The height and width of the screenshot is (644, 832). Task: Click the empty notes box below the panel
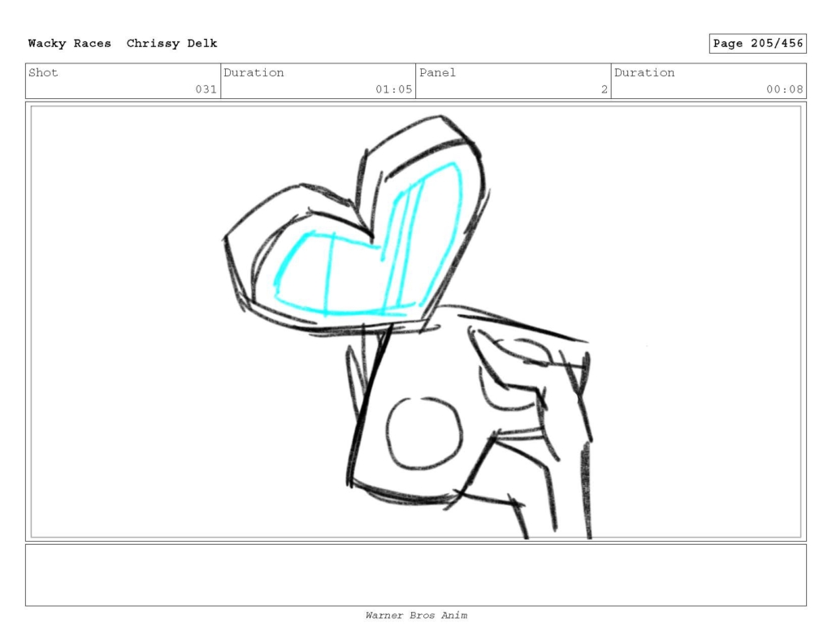(416, 575)
